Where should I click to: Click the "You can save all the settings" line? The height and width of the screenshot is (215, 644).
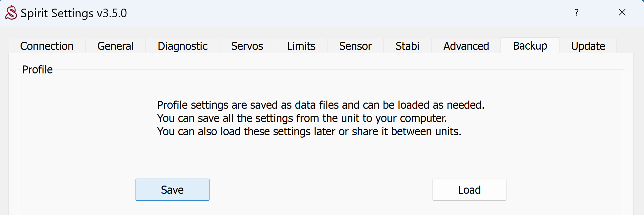click(302, 118)
